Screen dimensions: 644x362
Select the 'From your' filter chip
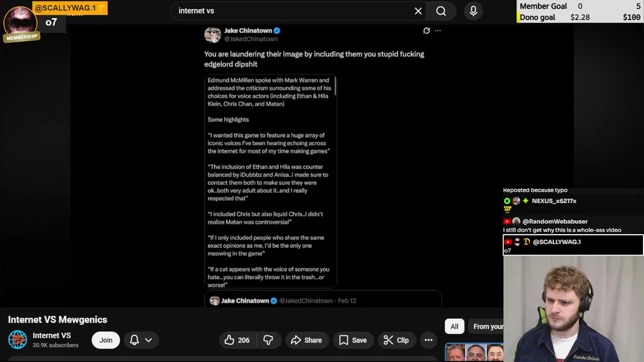pyautogui.click(x=486, y=326)
